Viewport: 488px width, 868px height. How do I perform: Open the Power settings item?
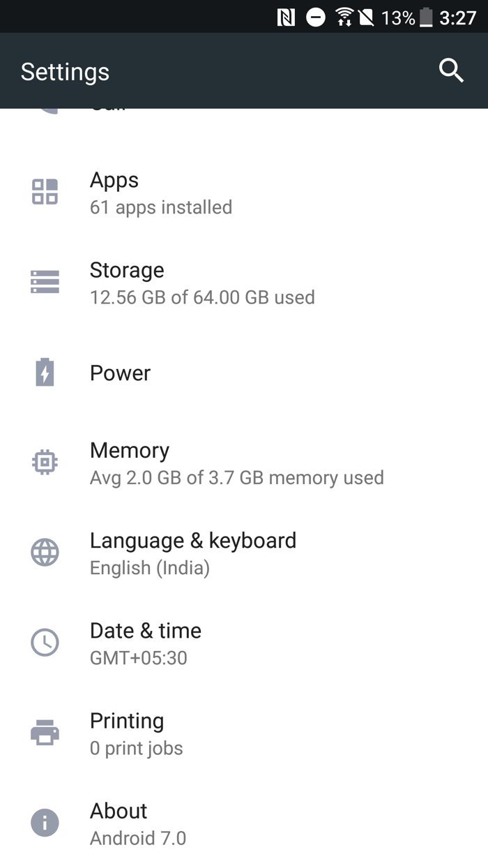click(121, 373)
